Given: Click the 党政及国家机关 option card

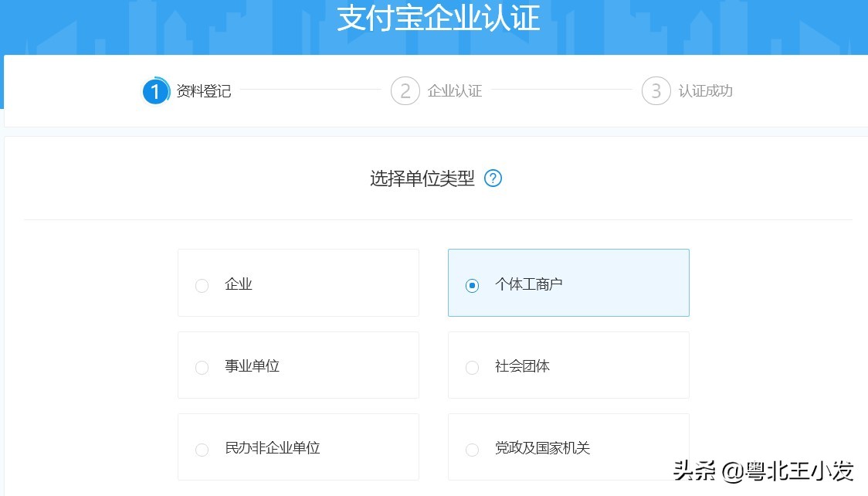Looking at the screenshot, I should (568, 447).
